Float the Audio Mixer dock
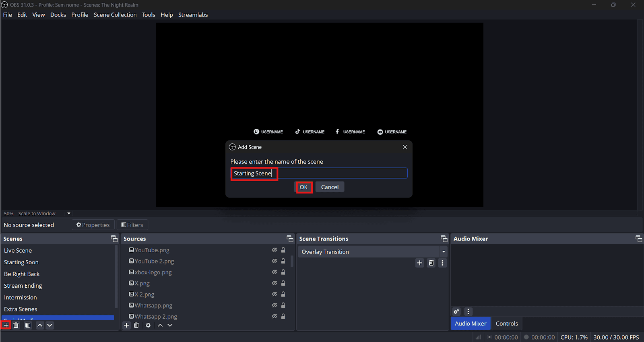 pos(639,239)
